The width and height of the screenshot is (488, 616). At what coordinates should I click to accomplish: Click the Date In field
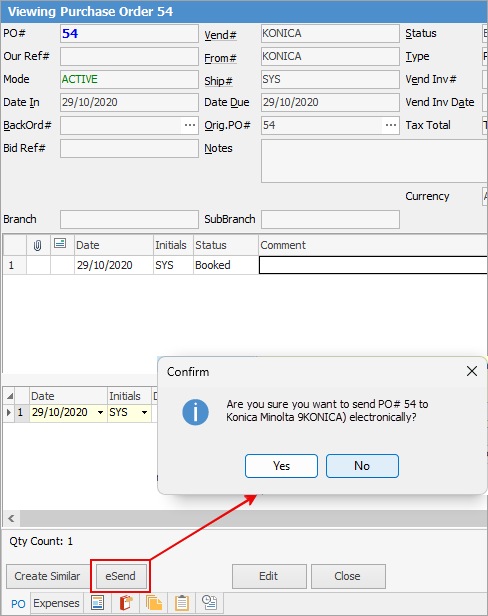129,102
